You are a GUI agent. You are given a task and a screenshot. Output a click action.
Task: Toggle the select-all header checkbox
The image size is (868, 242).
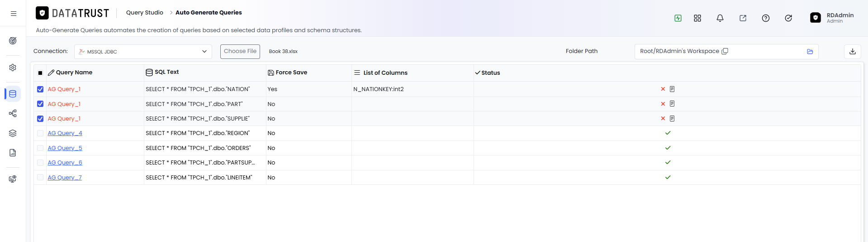click(40, 73)
